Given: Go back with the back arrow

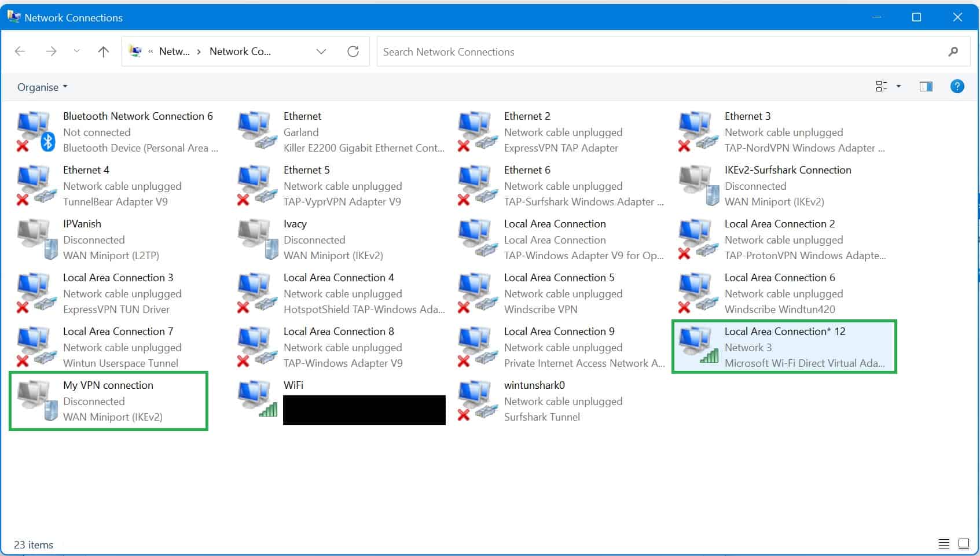Looking at the screenshot, I should [x=20, y=51].
